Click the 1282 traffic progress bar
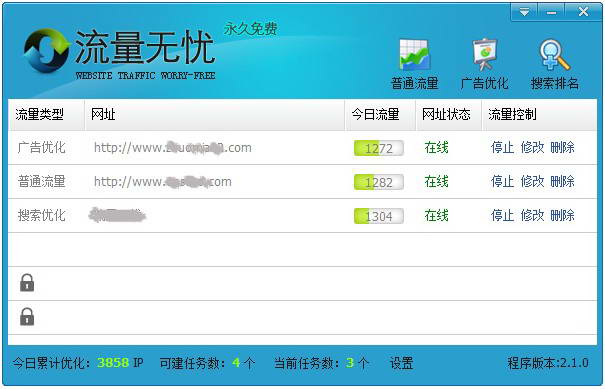The width and height of the screenshot is (605, 389). [379, 182]
